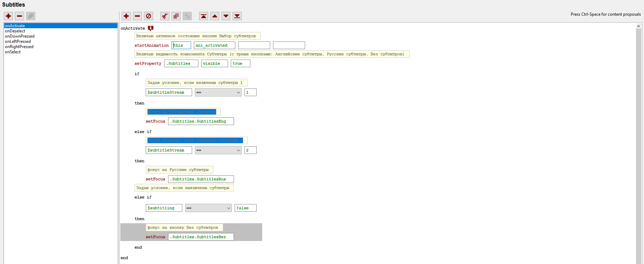Select the setFocus line for SubtitlesBez
Image resolution: width=644 pixels, height=264 pixels.
coord(156,237)
